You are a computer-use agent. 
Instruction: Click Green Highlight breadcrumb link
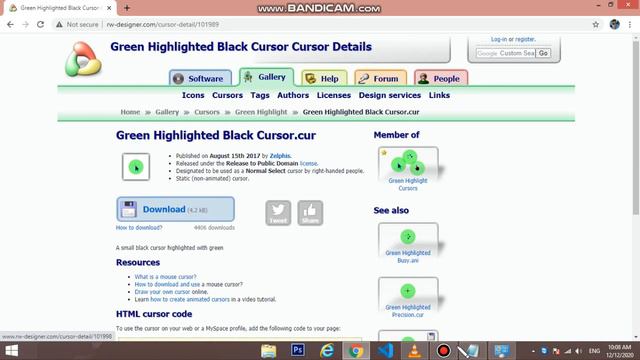coord(261,112)
